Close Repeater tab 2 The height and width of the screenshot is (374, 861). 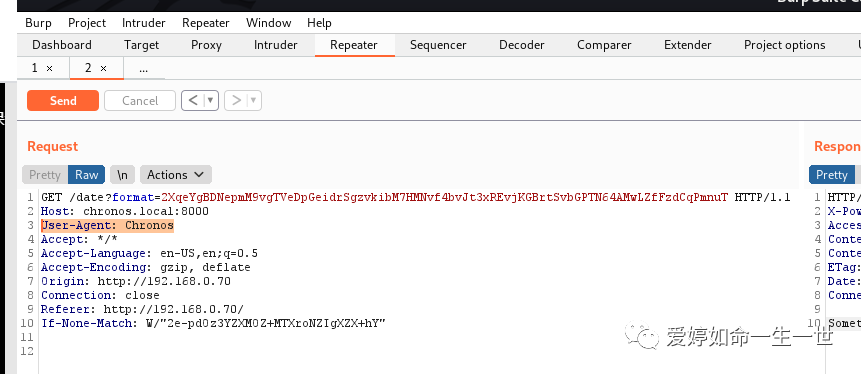[103, 69]
